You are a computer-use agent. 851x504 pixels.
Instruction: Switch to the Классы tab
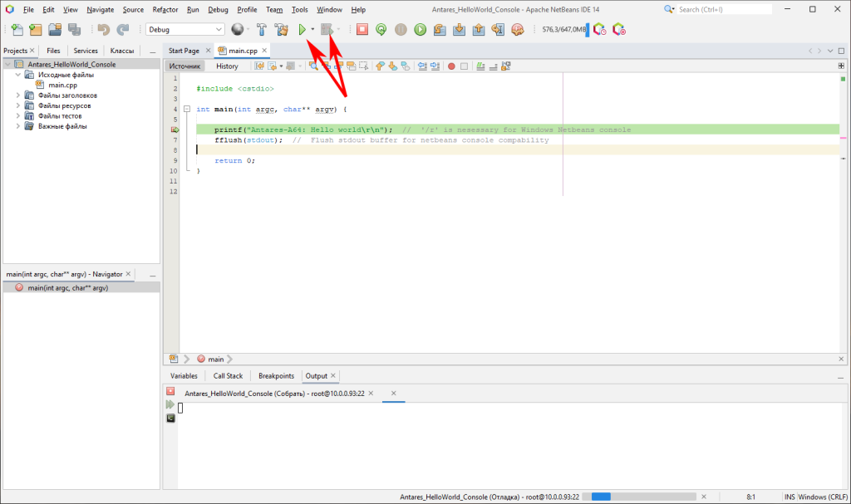click(122, 51)
